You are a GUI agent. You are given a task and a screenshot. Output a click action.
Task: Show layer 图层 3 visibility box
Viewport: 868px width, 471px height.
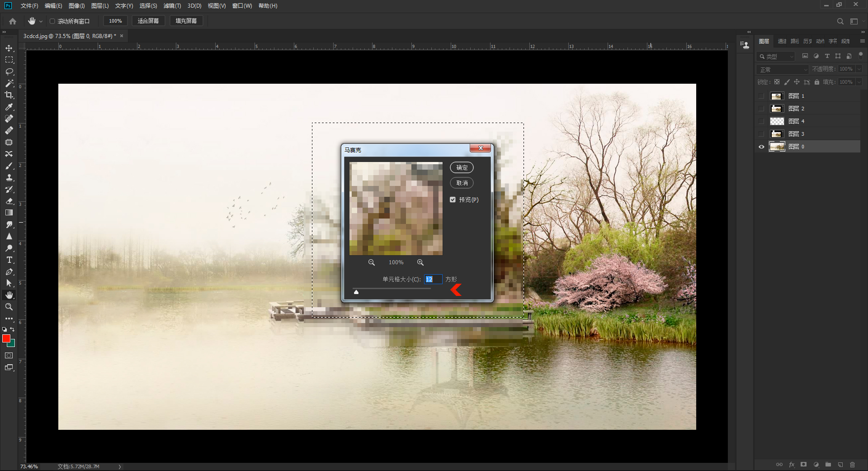(x=761, y=134)
